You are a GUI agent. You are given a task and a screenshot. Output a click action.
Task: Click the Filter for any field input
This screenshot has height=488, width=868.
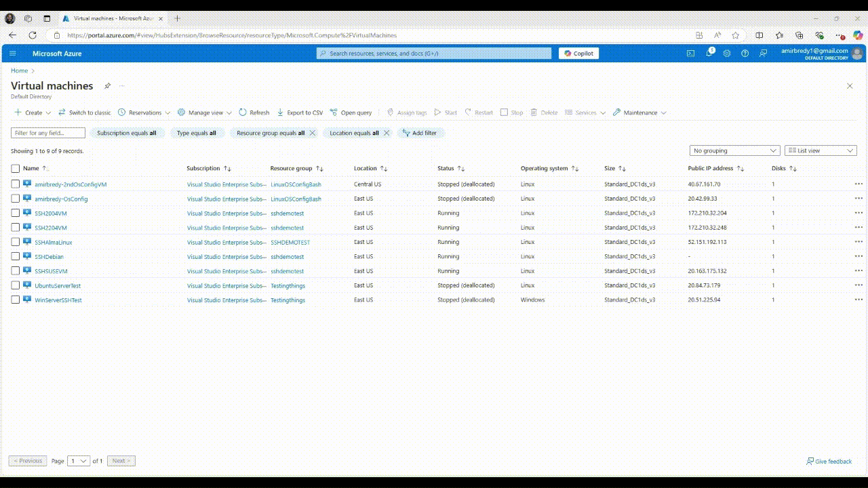pyautogui.click(x=47, y=133)
